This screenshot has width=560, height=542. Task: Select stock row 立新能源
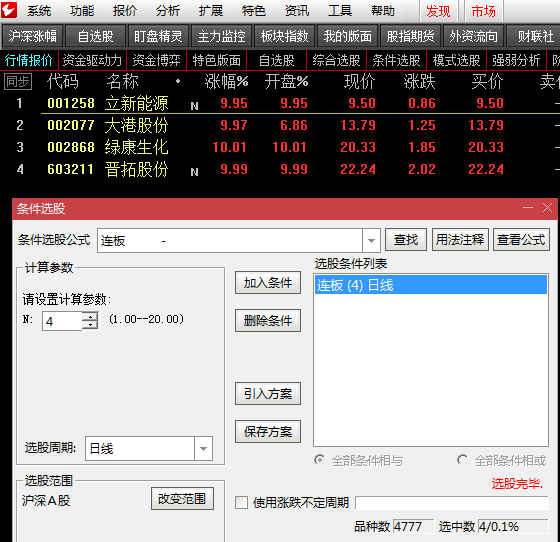coord(280,103)
